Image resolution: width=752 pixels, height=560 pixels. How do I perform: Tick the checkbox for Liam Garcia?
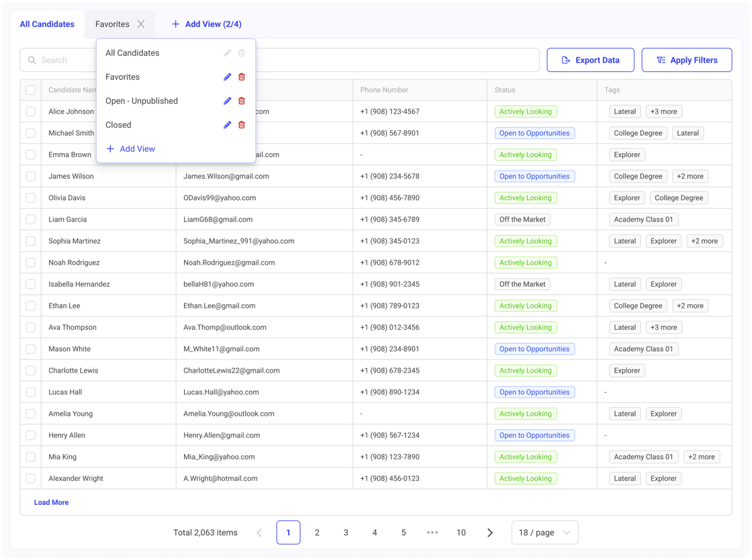point(31,220)
